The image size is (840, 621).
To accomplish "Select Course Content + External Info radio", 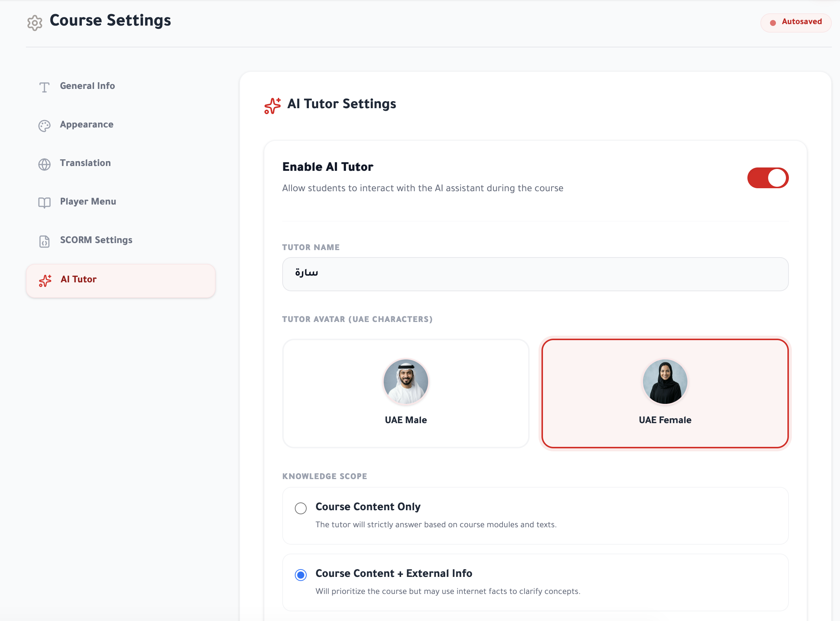I will tap(300, 575).
